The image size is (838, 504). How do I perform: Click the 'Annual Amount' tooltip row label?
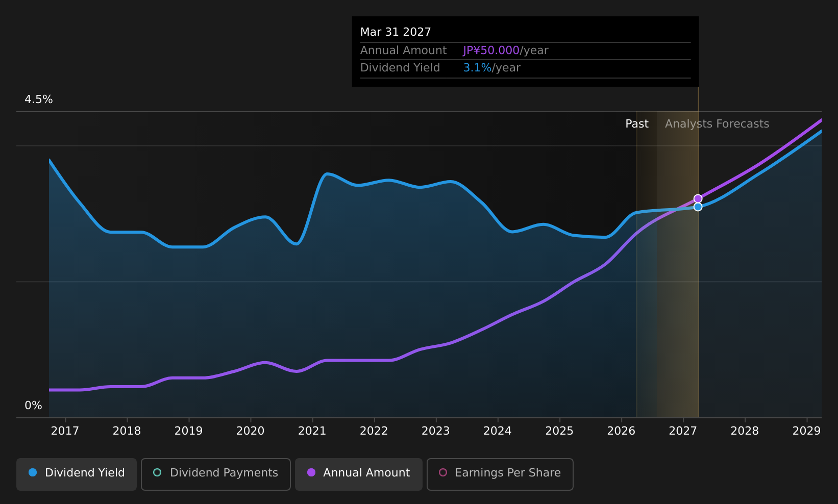403,51
